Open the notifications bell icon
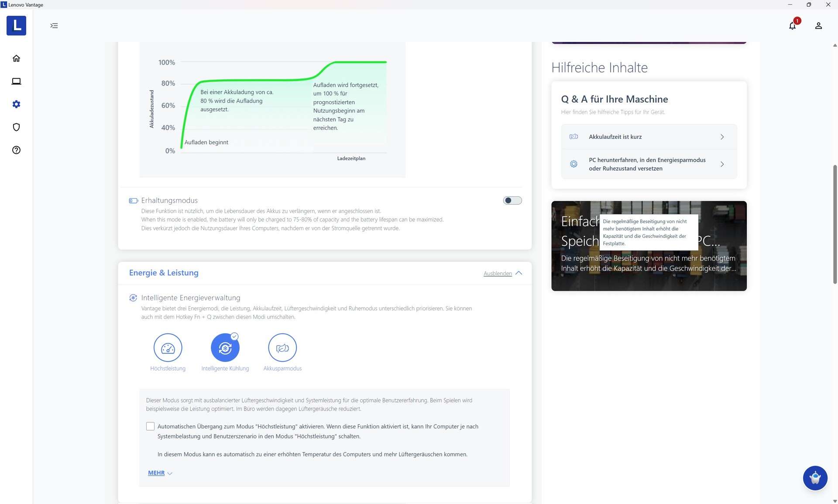 coord(792,26)
